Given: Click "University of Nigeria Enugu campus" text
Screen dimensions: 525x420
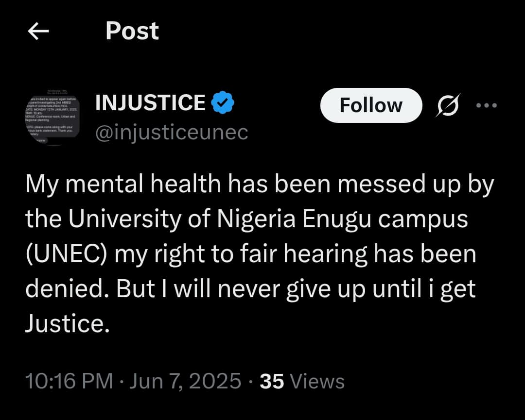Looking at the screenshot, I should pos(267,219).
